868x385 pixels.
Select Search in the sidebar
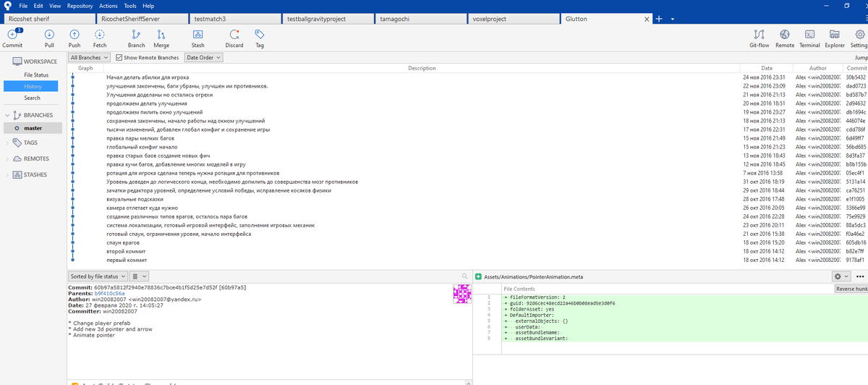click(33, 98)
